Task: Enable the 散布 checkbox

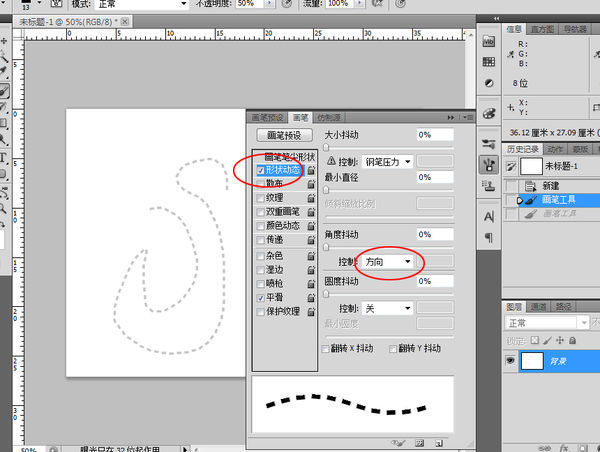Action: 261,184
